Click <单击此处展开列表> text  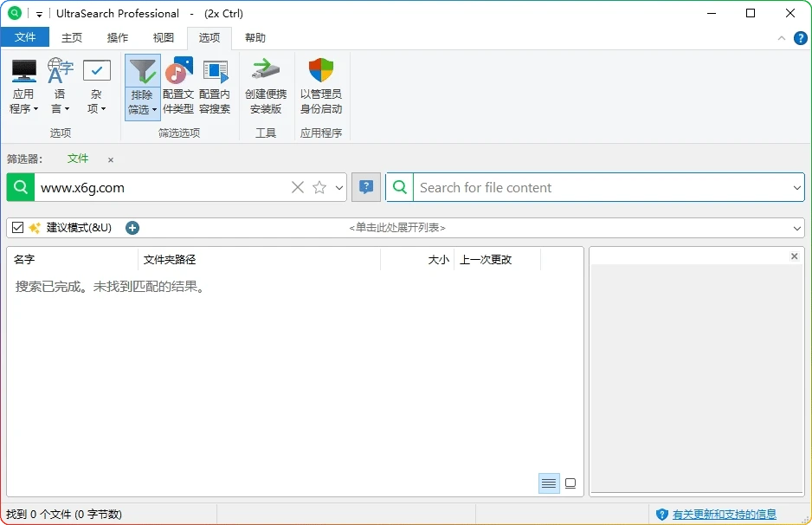397,228
